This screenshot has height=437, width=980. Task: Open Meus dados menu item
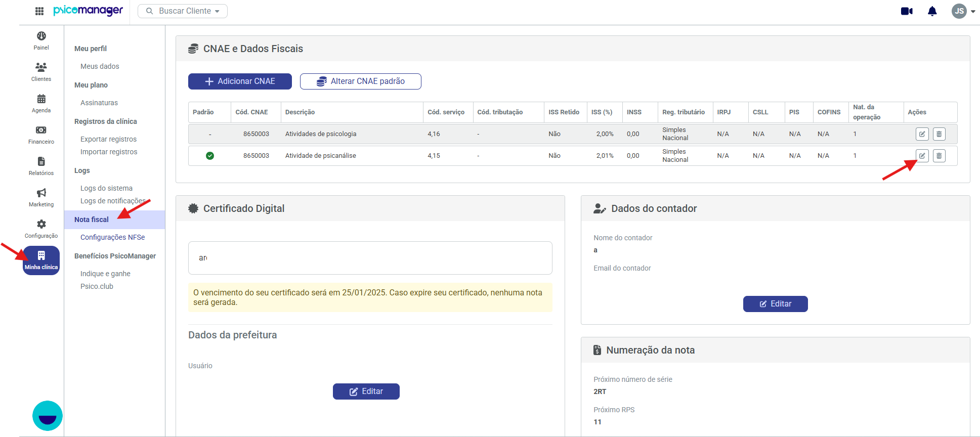coord(100,66)
